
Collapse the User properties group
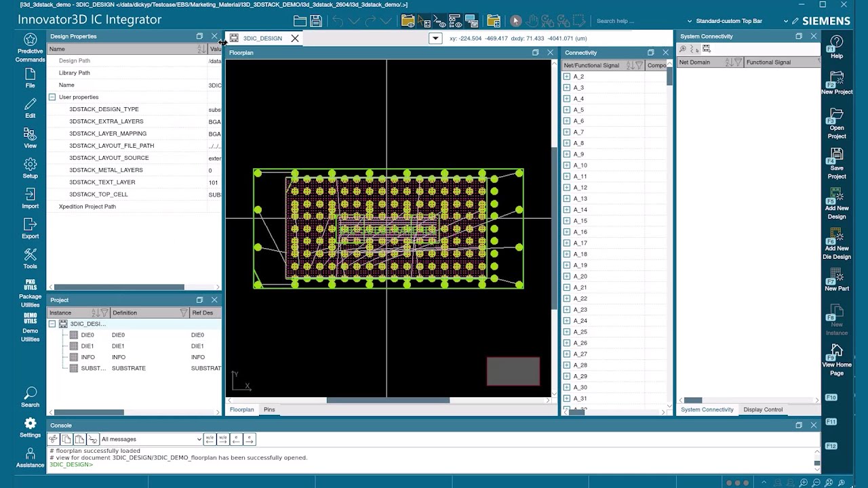click(x=52, y=97)
